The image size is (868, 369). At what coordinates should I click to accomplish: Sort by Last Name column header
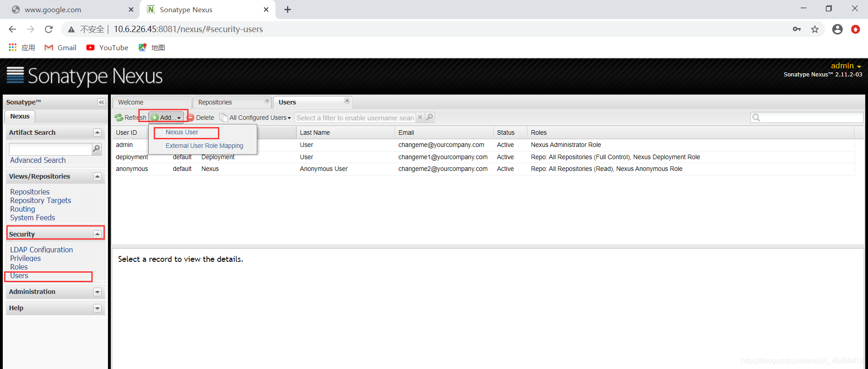pyautogui.click(x=345, y=132)
